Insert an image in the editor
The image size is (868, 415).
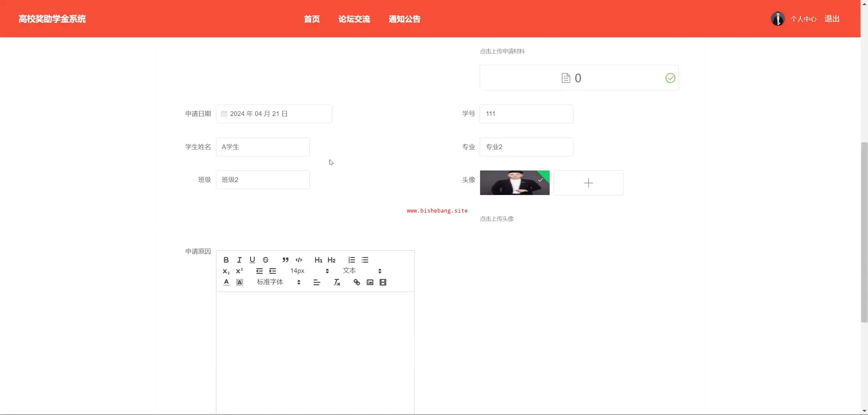[370, 282]
